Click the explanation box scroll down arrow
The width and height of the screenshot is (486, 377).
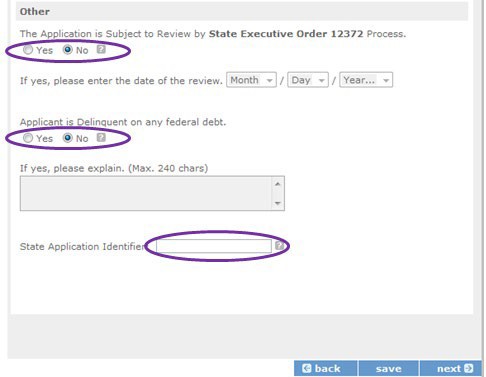pyautogui.click(x=278, y=203)
